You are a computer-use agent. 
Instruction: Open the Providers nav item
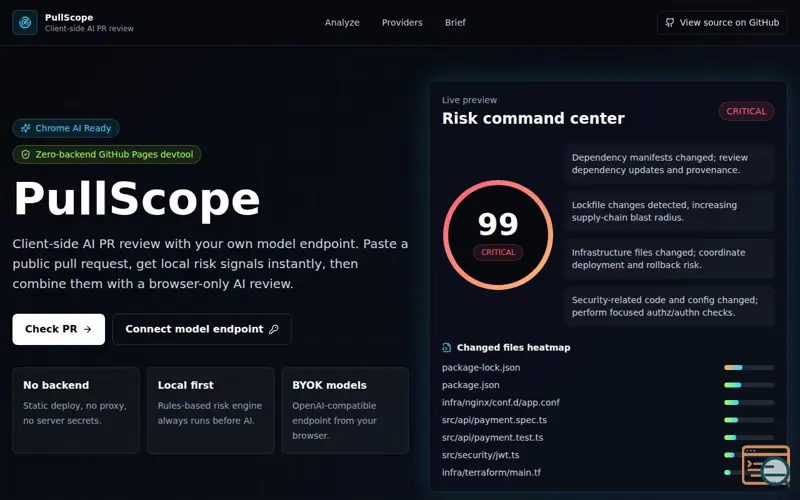coord(402,22)
